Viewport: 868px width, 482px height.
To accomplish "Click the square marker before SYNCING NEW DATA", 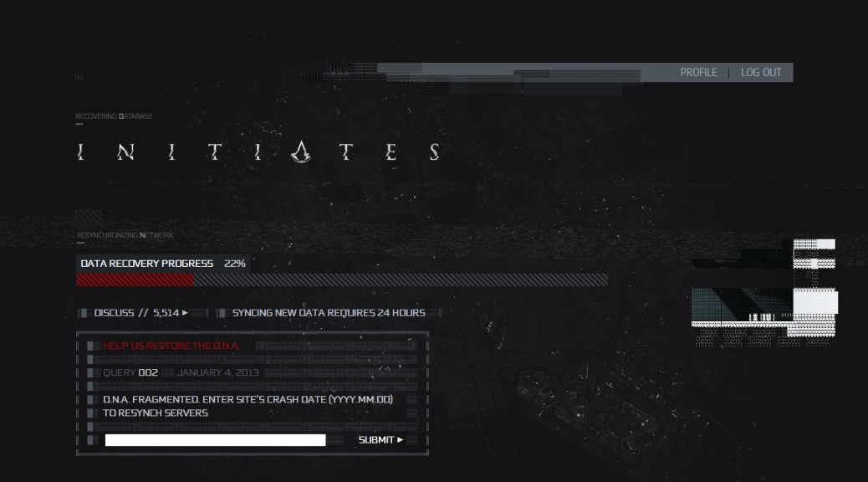I will 222,313.
